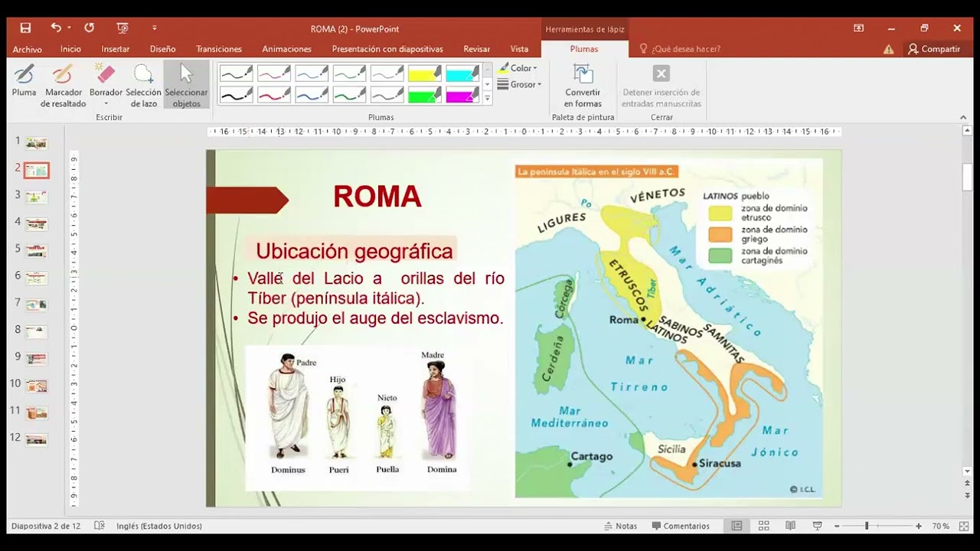The image size is (980, 551).
Task: Toggle the Notas pane
Action: (x=620, y=526)
